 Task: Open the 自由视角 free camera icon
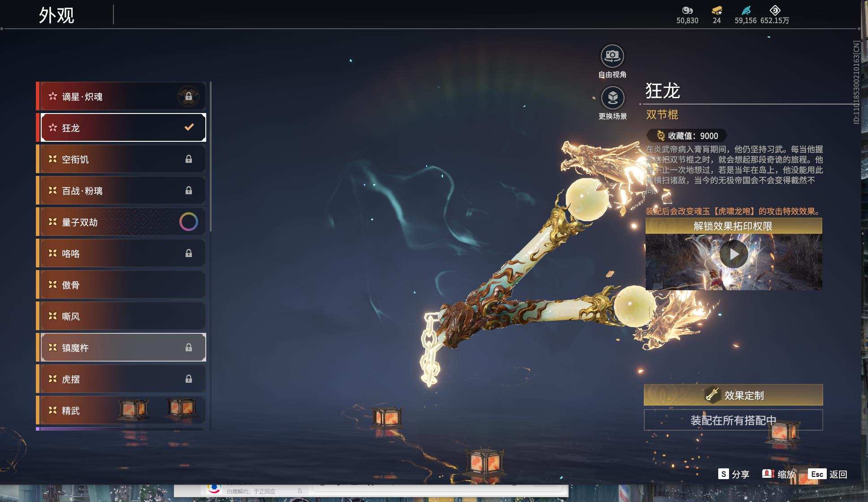pos(612,57)
